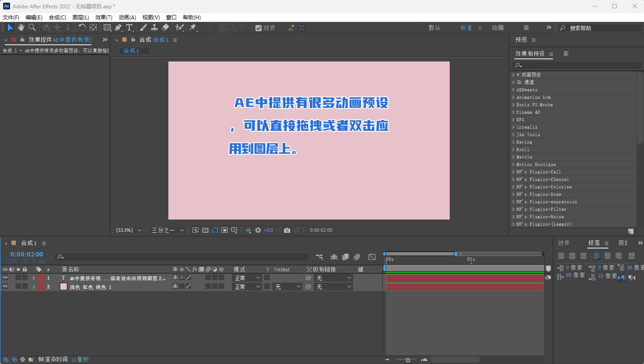Select the Pen tool
Viewport: 644px width, 364px height.
[x=118, y=28]
